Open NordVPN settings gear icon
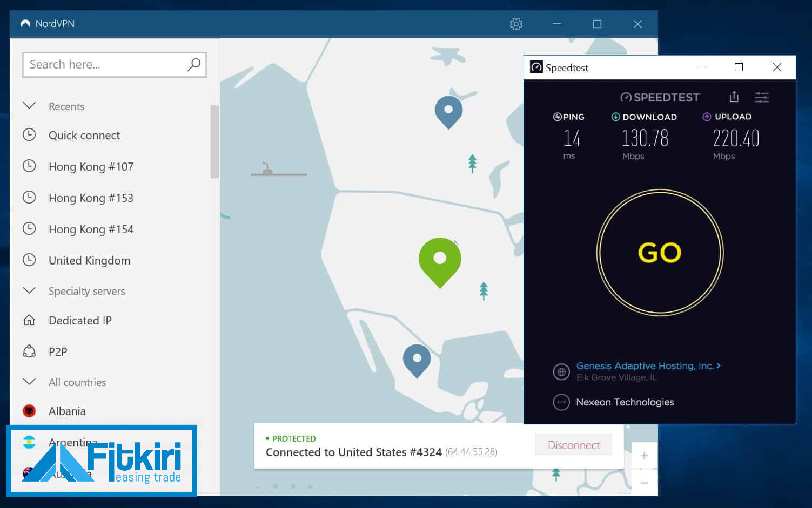Screen dimensions: 812x508 click(x=516, y=24)
